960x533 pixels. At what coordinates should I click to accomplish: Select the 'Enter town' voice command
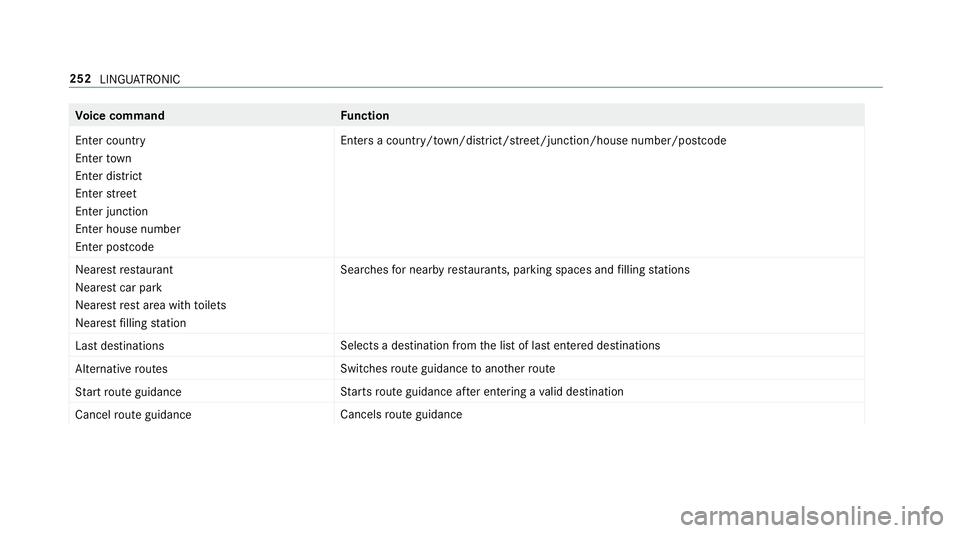[x=103, y=158]
